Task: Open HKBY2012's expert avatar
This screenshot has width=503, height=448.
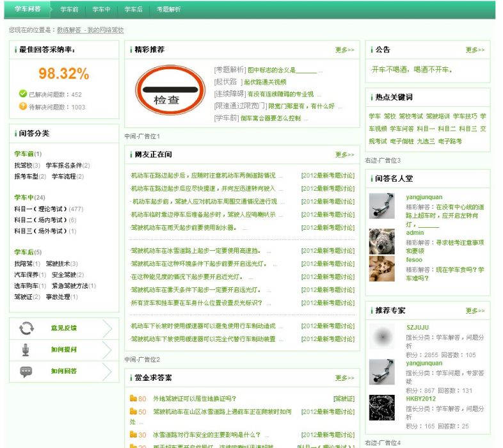Action: click(382, 408)
